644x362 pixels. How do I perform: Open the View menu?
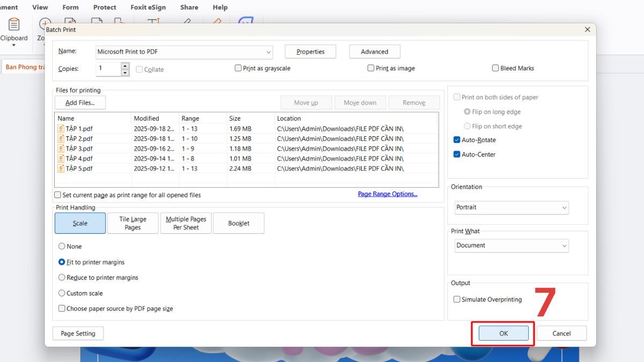[x=40, y=8]
